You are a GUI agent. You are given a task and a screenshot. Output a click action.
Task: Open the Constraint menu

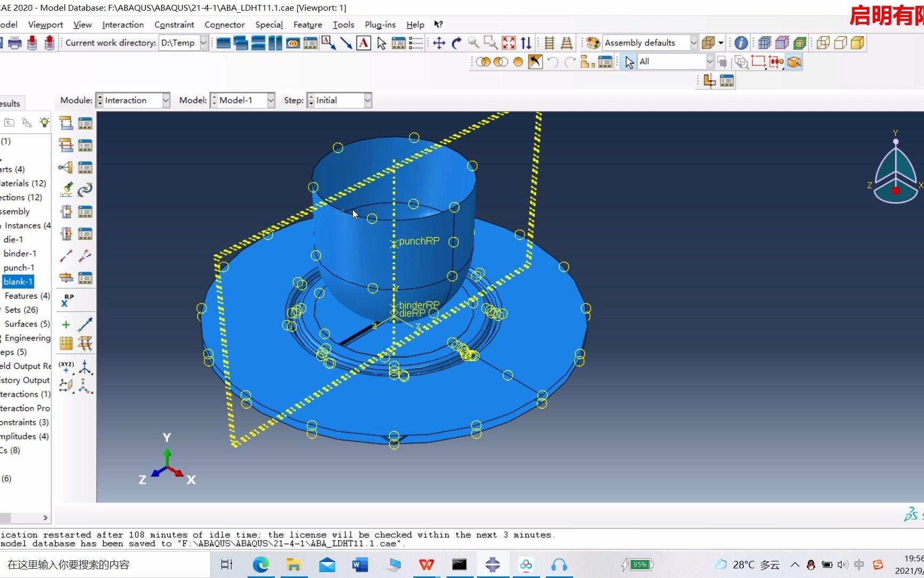click(x=174, y=25)
